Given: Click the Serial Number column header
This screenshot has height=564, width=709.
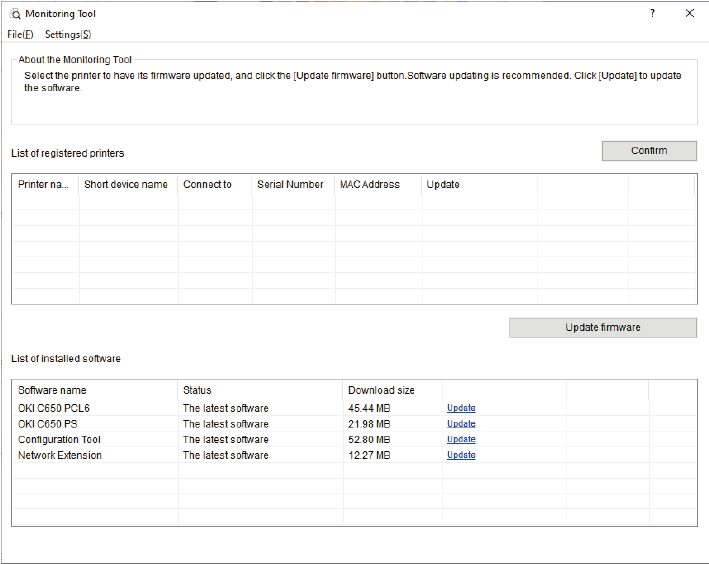Looking at the screenshot, I should pyautogui.click(x=290, y=184).
